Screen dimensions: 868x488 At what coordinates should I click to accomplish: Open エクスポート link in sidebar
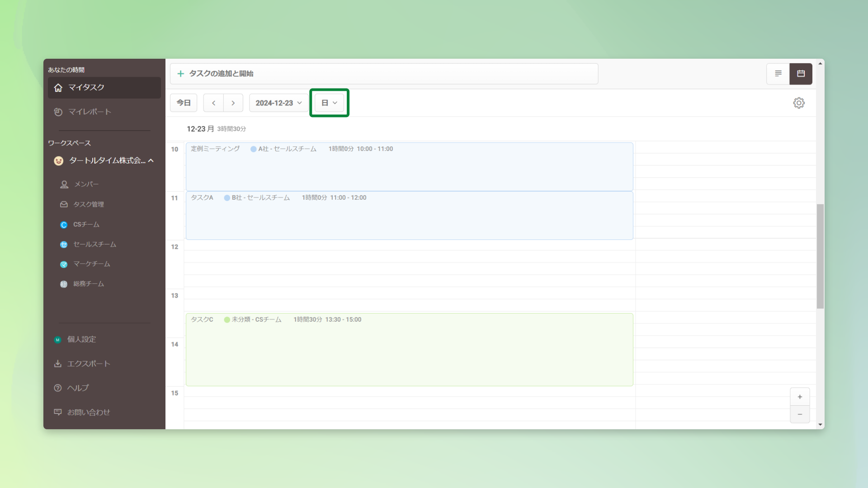click(88, 364)
